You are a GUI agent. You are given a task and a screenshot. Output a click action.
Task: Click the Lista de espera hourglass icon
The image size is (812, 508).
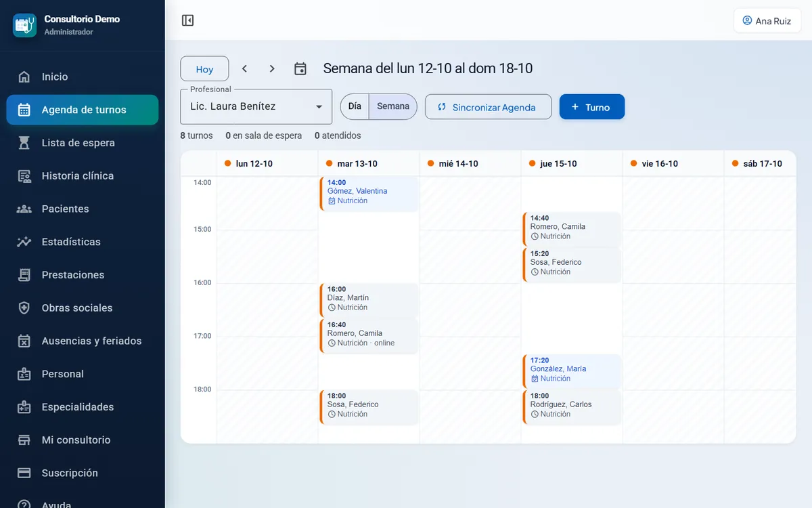coord(24,143)
